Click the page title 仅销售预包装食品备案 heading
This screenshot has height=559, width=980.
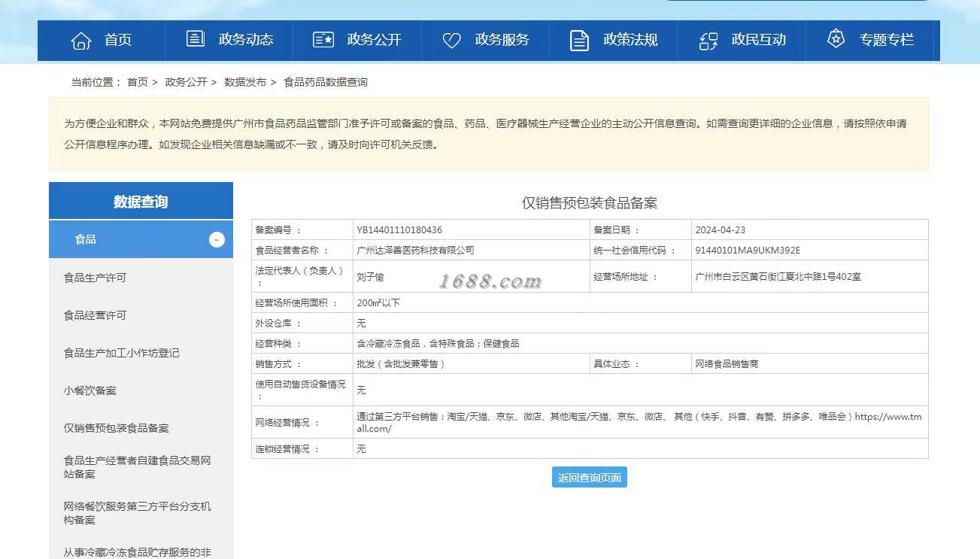click(590, 203)
